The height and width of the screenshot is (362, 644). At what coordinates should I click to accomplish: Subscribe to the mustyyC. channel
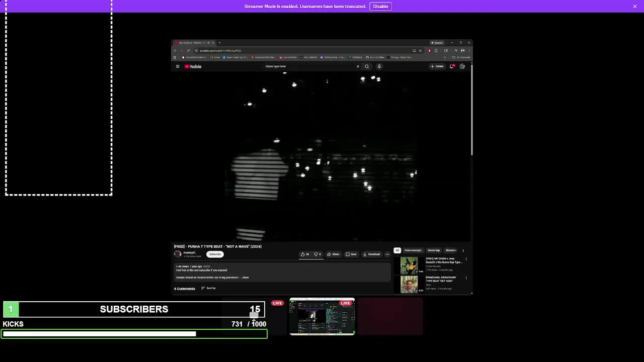[215, 254]
